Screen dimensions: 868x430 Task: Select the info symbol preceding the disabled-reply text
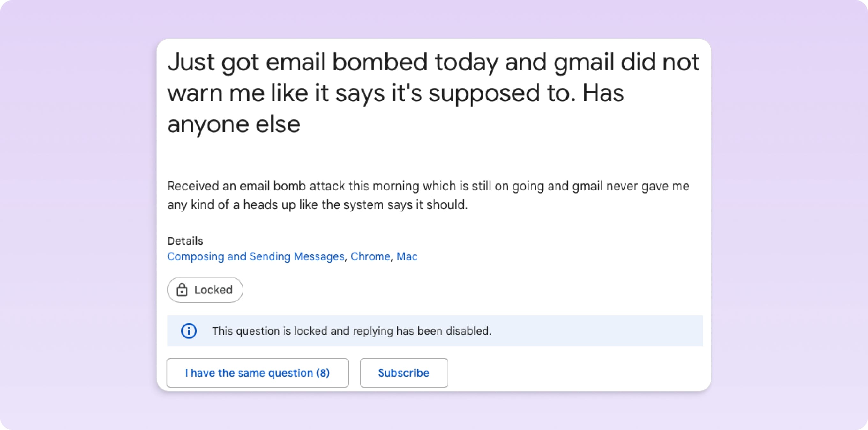click(189, 331)
